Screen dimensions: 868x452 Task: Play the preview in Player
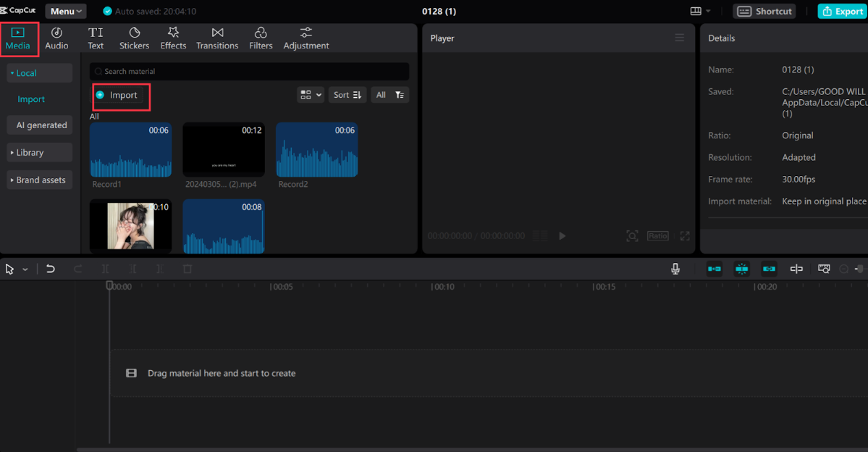coord(562,236)
